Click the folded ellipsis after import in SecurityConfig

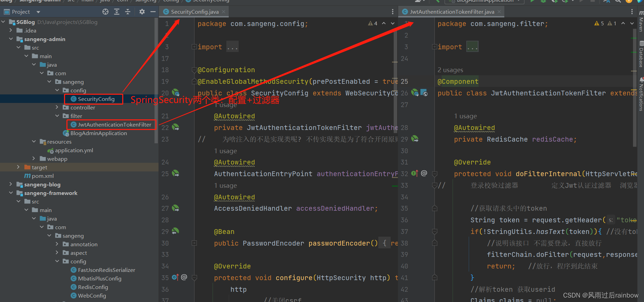[x=232, y=47]
